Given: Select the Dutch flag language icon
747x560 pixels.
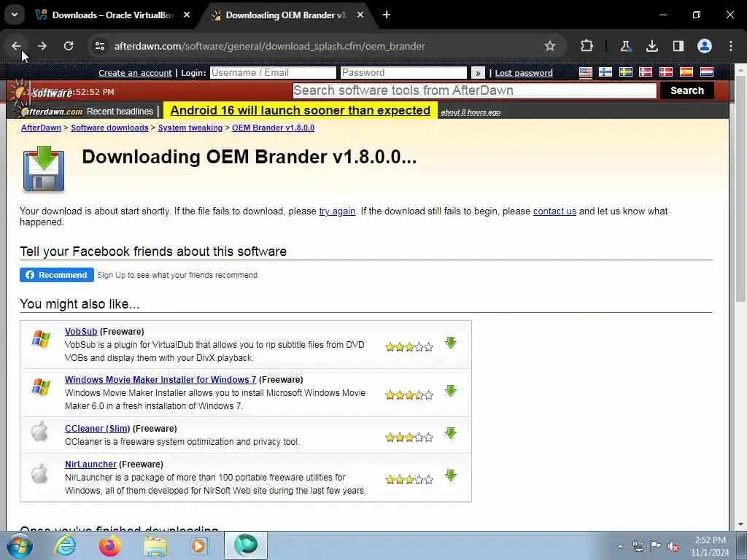Looking at the screenshot, I should coord(707,72).
